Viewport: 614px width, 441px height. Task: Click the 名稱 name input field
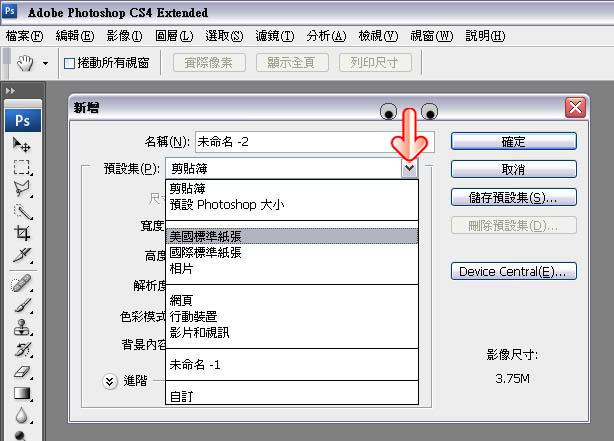point(315,142)
